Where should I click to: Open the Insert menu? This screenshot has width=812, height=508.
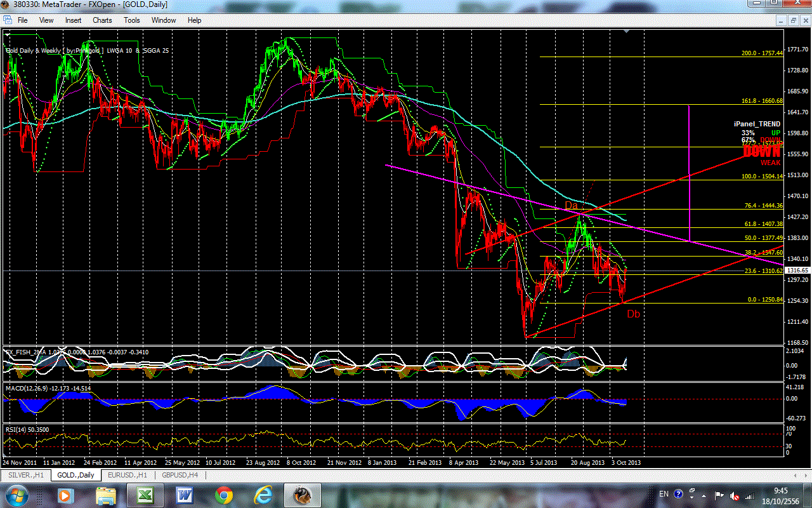(73, 20)
